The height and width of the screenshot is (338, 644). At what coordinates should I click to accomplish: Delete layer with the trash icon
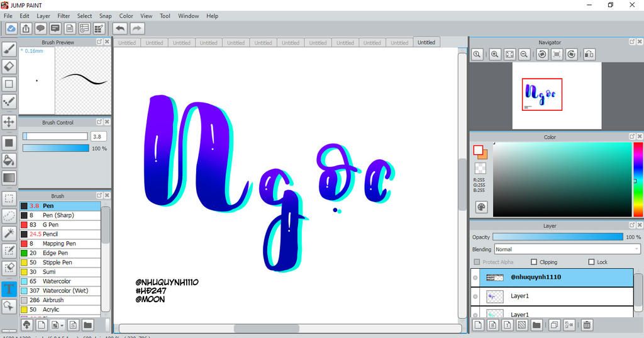587,325
